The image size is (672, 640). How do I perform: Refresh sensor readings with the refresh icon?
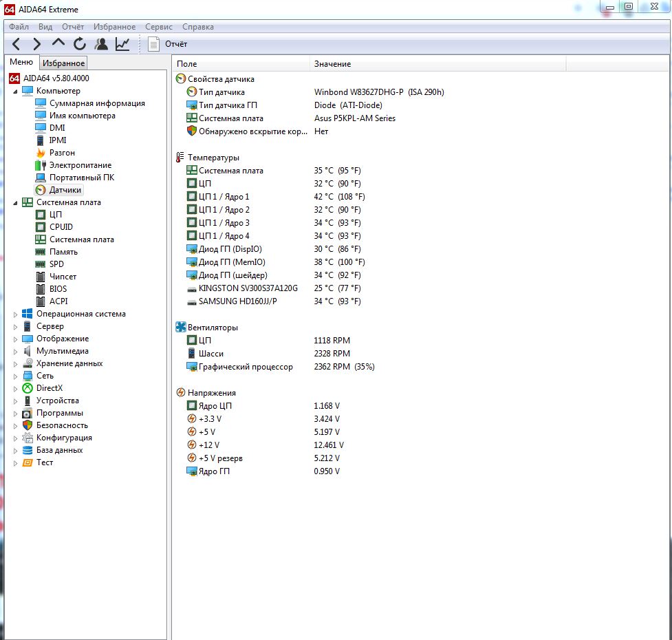80,44
